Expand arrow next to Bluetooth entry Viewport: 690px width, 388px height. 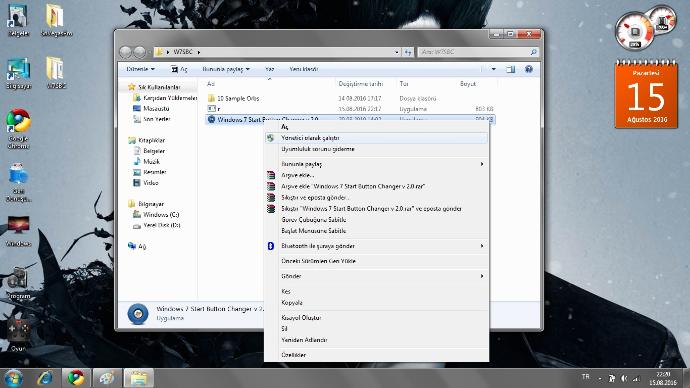pyautogui.click(x=482, y=246)
